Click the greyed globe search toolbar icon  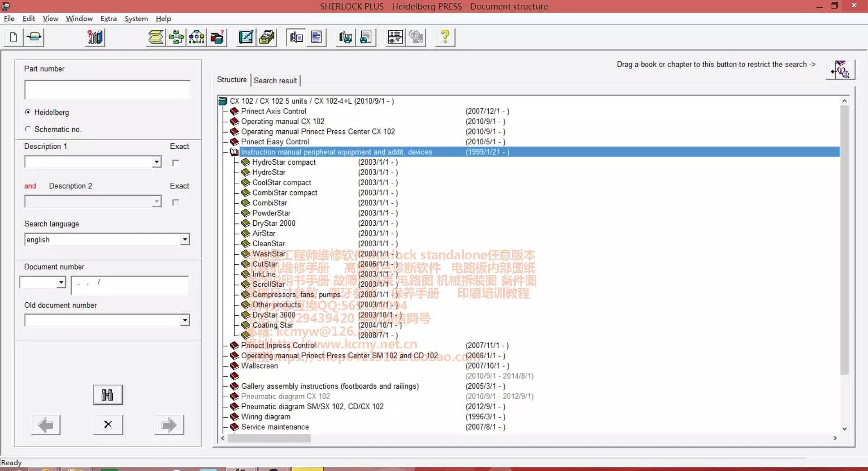[416, 37]
